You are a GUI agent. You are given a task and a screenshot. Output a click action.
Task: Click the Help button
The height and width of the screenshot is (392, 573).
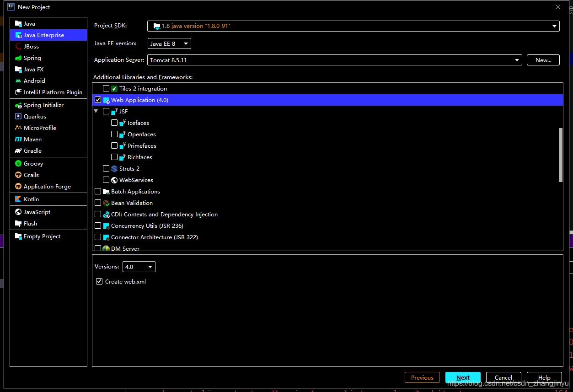click(x=544, y=377)
